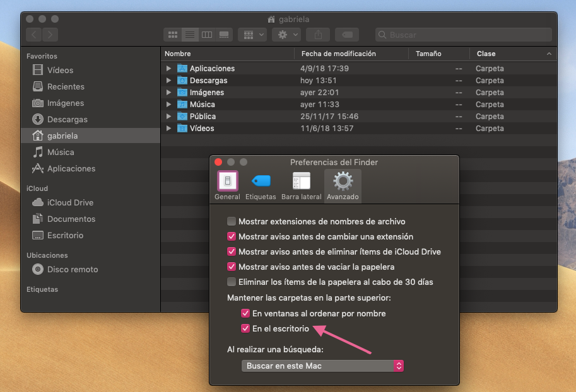This screenshot has width=576, height=392.
Task: Switch to General preferences tab
Action: tap(227, 186)
